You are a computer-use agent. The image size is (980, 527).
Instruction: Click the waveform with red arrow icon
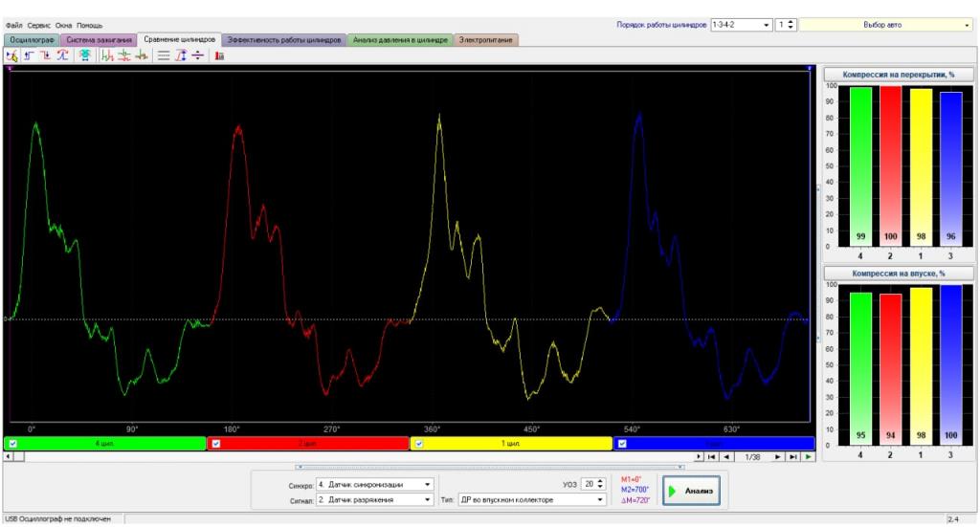[142, 55]
